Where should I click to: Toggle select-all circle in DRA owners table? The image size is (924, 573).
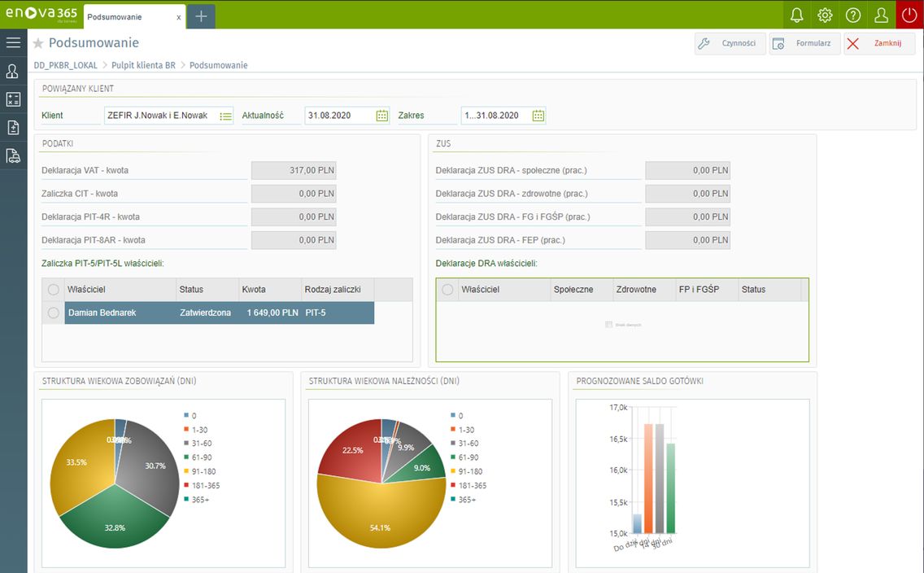[x=448, y=290]
